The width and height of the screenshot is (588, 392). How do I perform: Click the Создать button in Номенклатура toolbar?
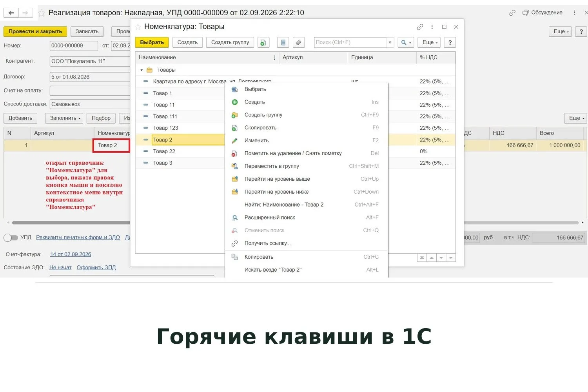pos(187,42)
